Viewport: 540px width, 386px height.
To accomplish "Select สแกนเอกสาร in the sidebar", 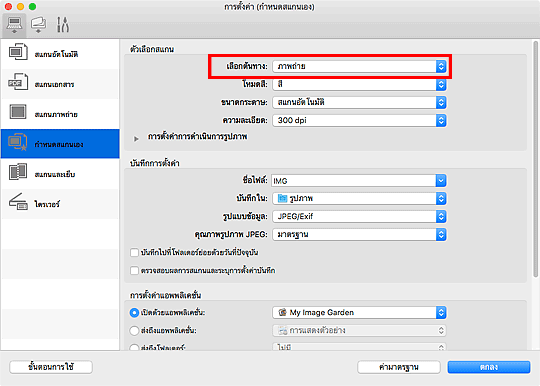I will pyautogui.click(x=60, y=84).
